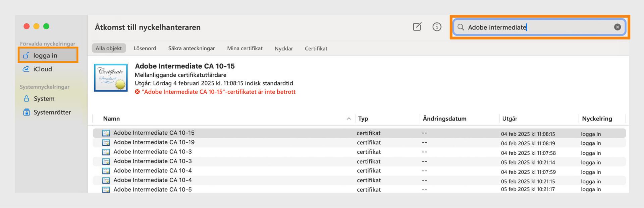Click logga in keychain cell of CA 10-15 row
Image resolution: width=644 pixels, height=208 pixels.
[x=591, y=134]
